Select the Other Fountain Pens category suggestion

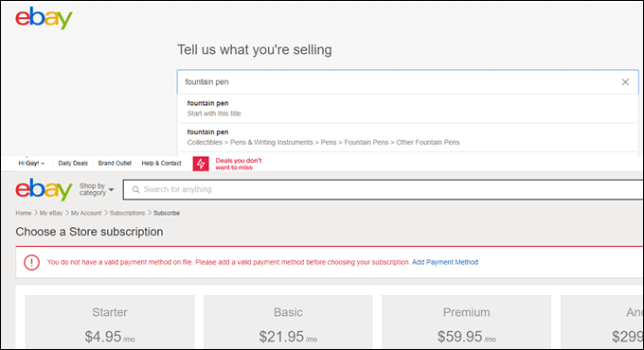point(407,137)
